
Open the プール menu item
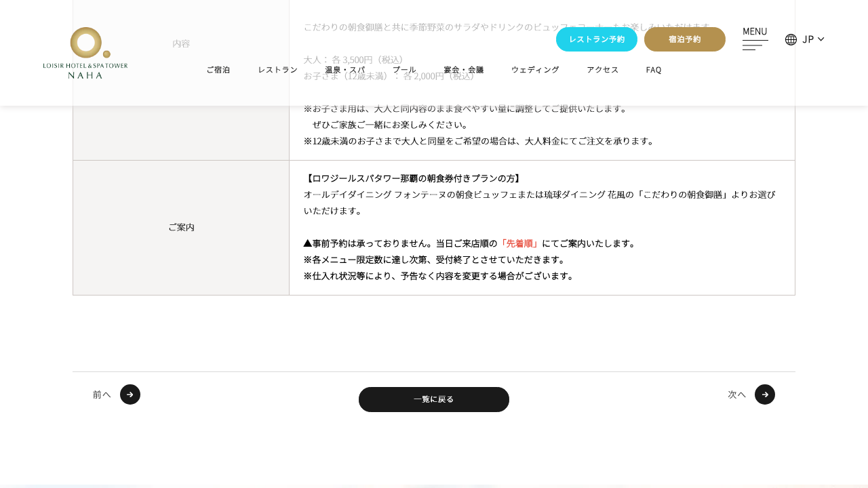(405, 70)
